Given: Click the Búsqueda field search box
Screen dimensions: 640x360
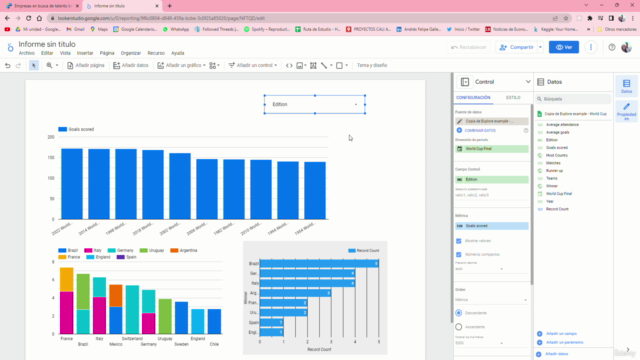Looking at the screenshot, I should click(x=573, y=99).
